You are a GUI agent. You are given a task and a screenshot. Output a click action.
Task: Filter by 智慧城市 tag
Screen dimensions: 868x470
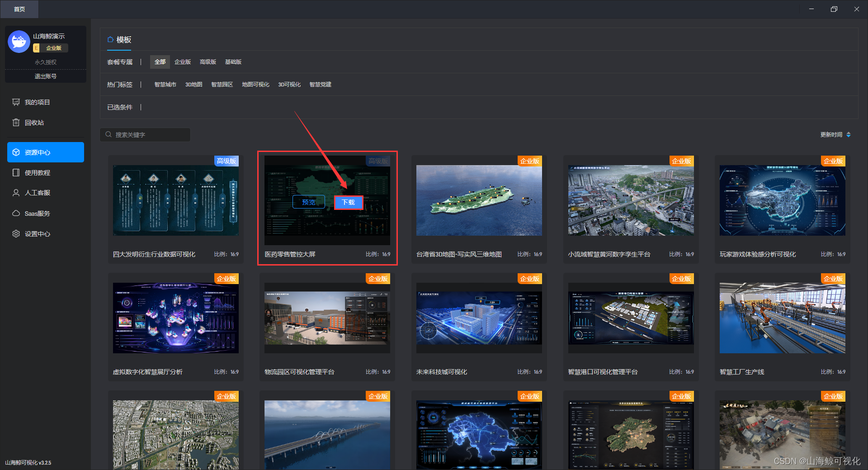(165, 85)
